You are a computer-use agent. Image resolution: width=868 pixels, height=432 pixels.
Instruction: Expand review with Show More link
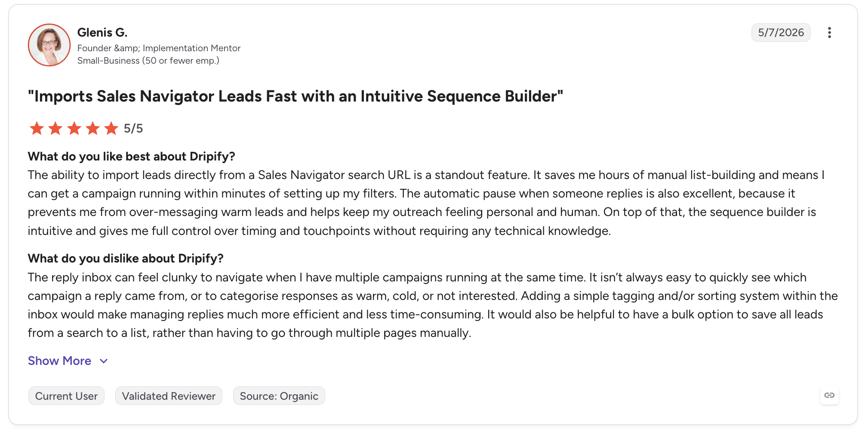point(59,361)
